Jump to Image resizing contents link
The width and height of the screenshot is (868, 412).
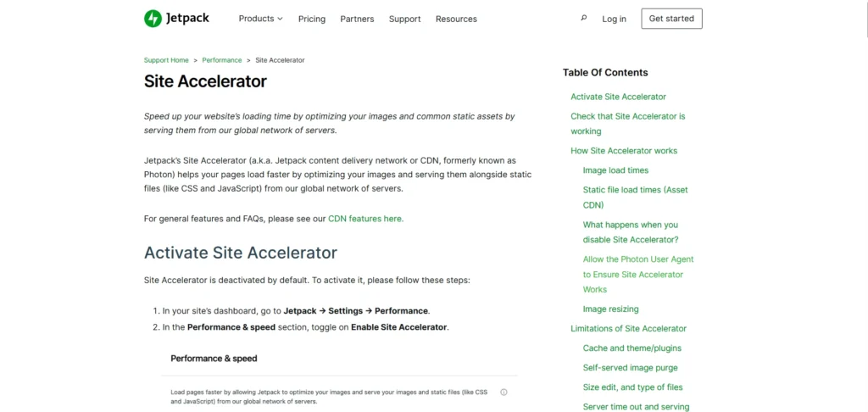[610, 309]
